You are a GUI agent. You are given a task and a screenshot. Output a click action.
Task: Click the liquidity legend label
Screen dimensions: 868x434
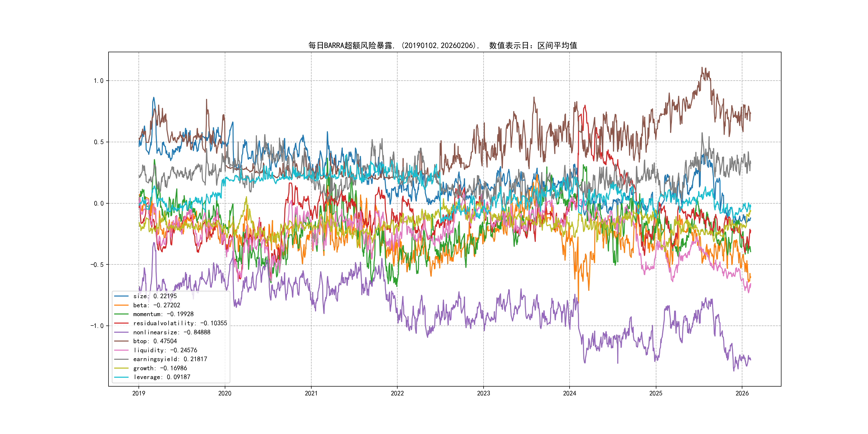click(x=165, y=350)
